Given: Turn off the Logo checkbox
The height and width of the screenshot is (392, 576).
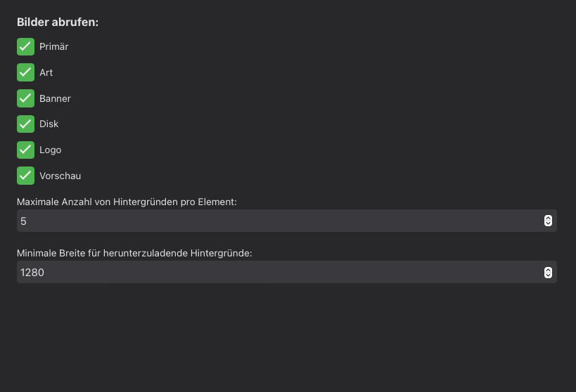Looking at the screenshot, I should pos(25,150).
